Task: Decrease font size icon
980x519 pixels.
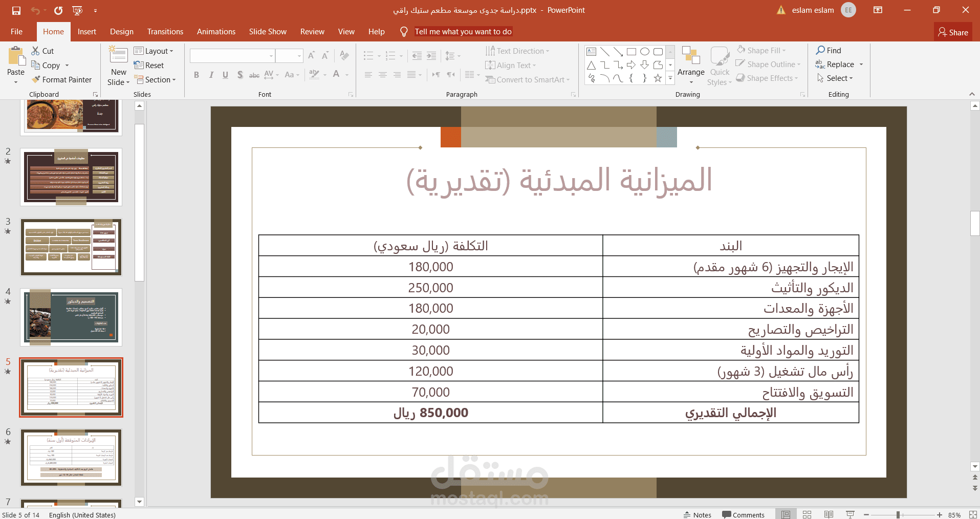Action: pos(325,56)
